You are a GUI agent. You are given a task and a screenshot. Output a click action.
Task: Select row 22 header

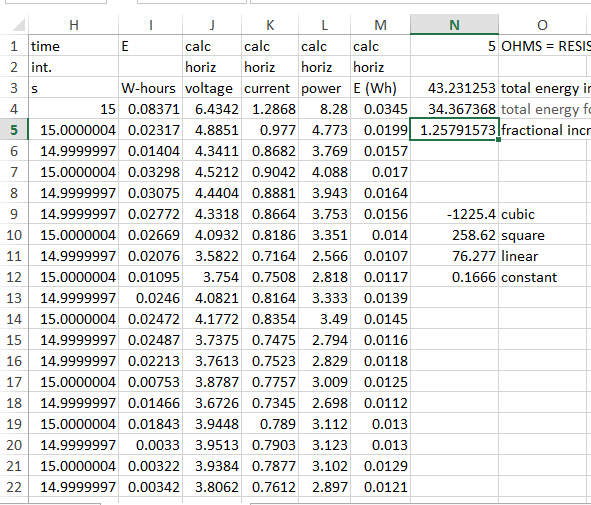click(x=14, y=487)
